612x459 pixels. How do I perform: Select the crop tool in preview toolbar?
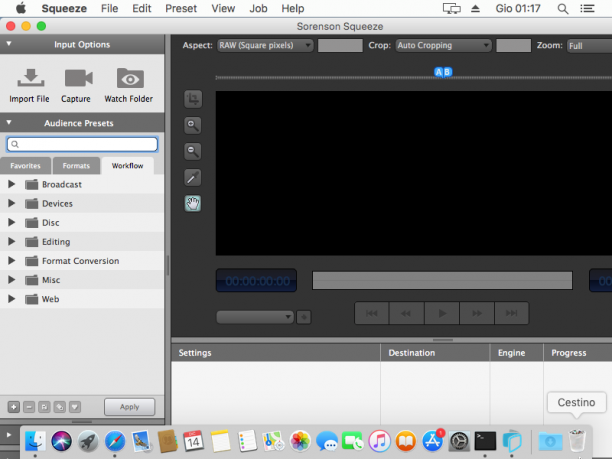[193, 98]
